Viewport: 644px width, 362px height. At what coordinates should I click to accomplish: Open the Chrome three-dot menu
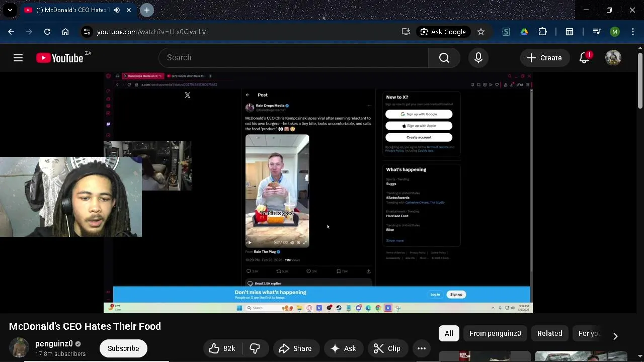point(633,32)
